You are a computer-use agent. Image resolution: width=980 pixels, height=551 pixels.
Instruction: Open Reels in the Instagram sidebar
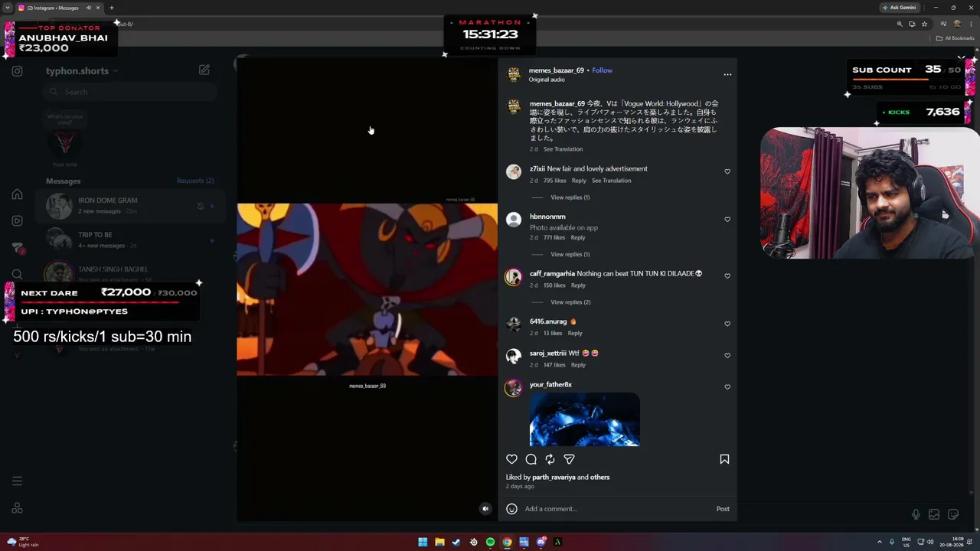point(17,221)
